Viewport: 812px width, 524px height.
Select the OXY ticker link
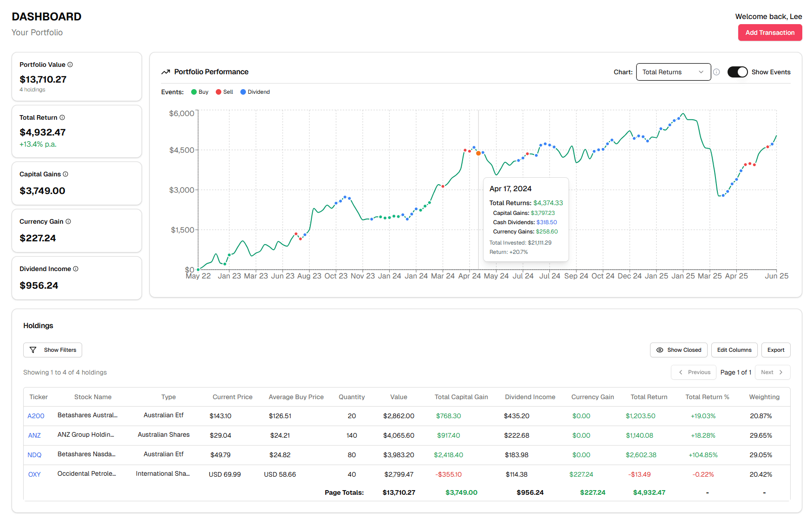pyautogui.click(x=34, y=474)
